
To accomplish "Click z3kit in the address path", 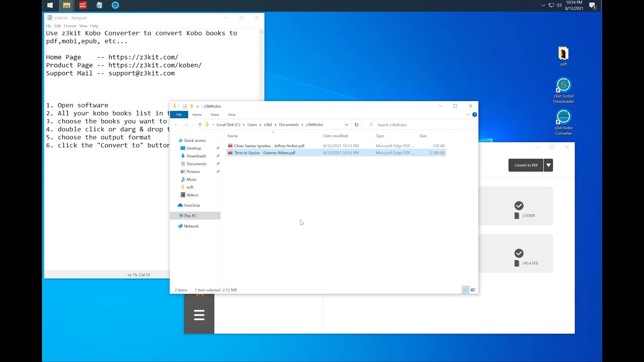I will (268, 125).
